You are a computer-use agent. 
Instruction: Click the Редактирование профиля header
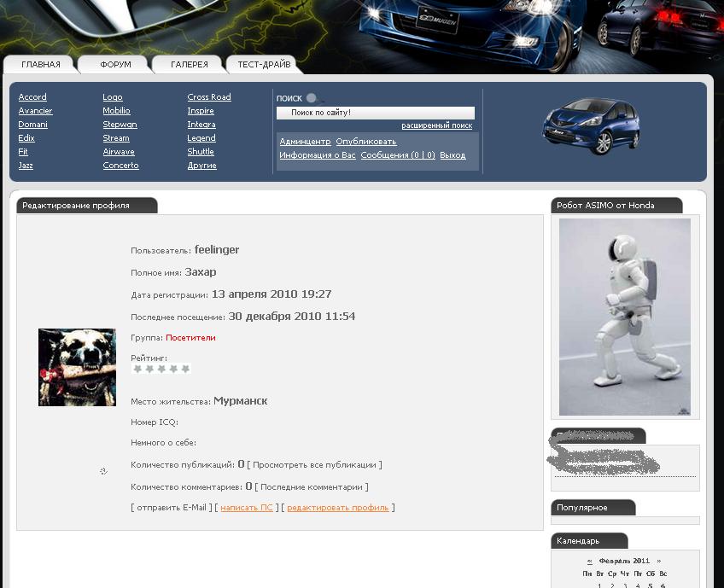coord(87,206)
